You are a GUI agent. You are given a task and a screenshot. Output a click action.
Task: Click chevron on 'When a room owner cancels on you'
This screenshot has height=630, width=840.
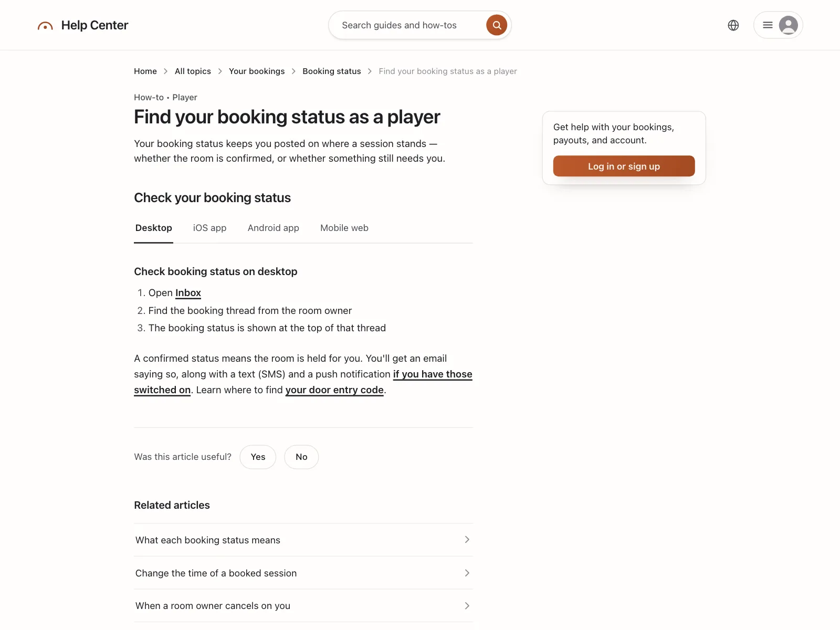pyautogui.click(x=467, y=606)
